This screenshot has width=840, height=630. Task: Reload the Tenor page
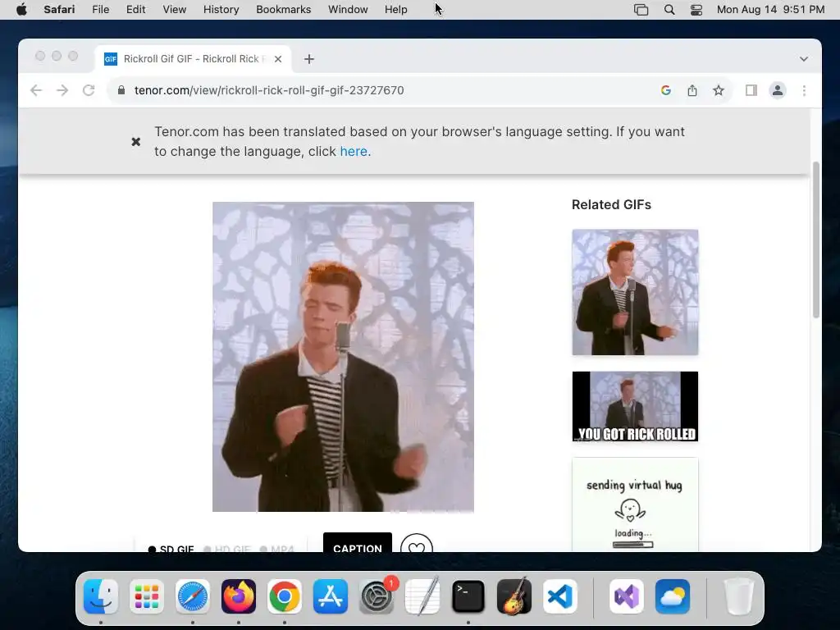click(89, 90)
